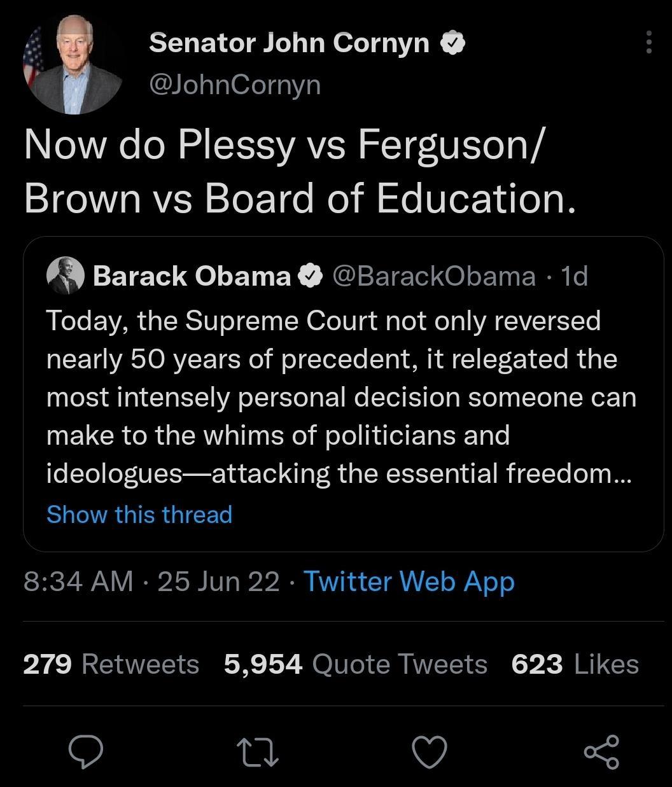Image resolution: width=672 pixels, height=787 pixels.
Task: Click the Twitter Web App source link
Action: pos(409,581)
